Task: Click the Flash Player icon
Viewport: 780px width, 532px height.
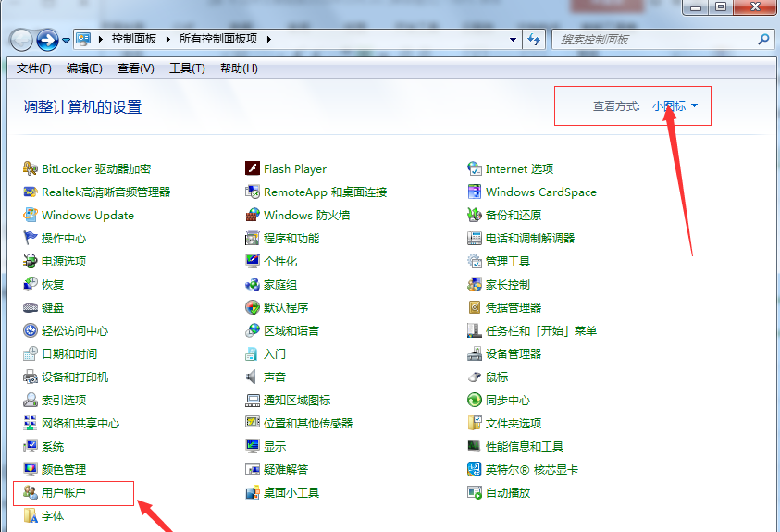Action: click(x=252, y=169)
